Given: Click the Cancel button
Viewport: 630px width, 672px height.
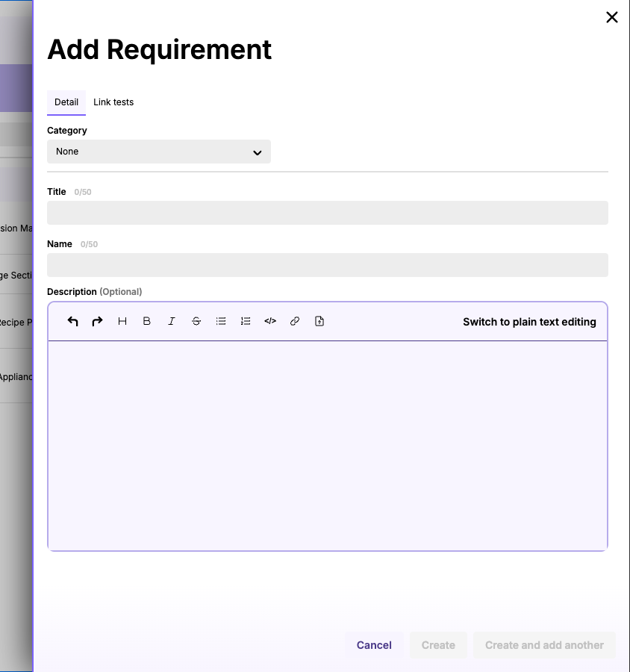Looking at the screenshot, I should click(373, 644).
